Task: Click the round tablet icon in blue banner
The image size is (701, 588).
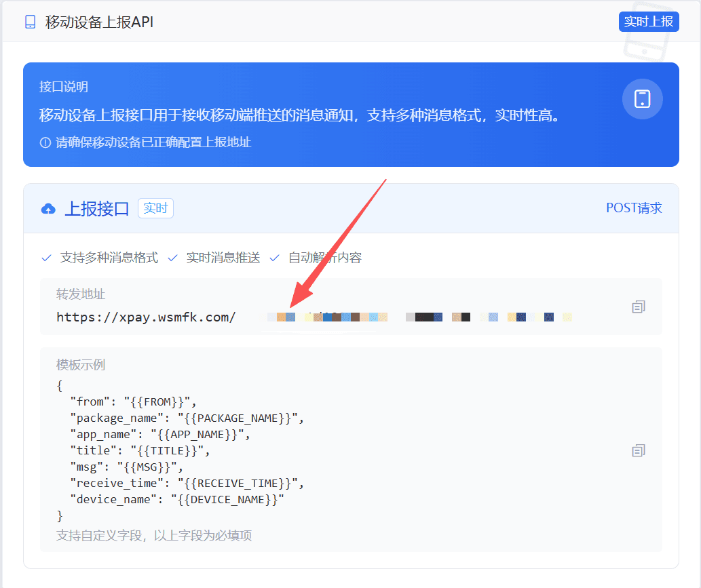Action: click(643, 99)
